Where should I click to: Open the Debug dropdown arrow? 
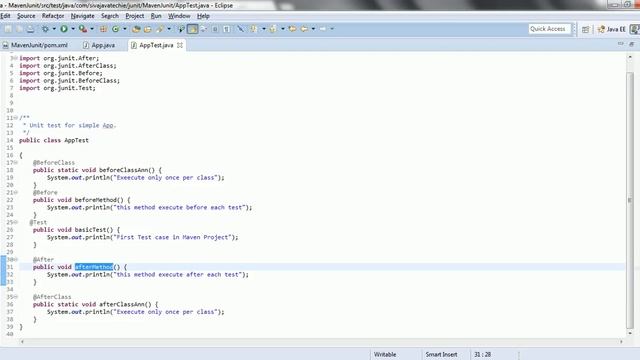tap(54, 29)
